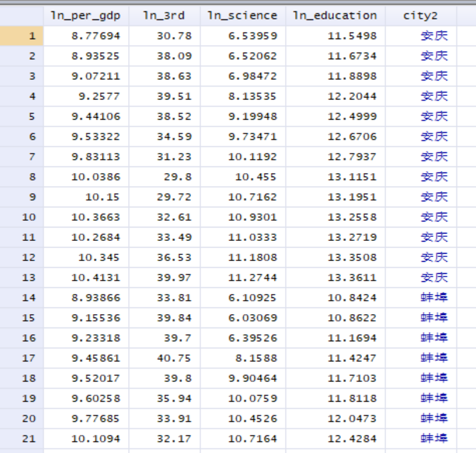Click ln_education value 11.5498
The image size is (476, 453).
coord(352,36)
